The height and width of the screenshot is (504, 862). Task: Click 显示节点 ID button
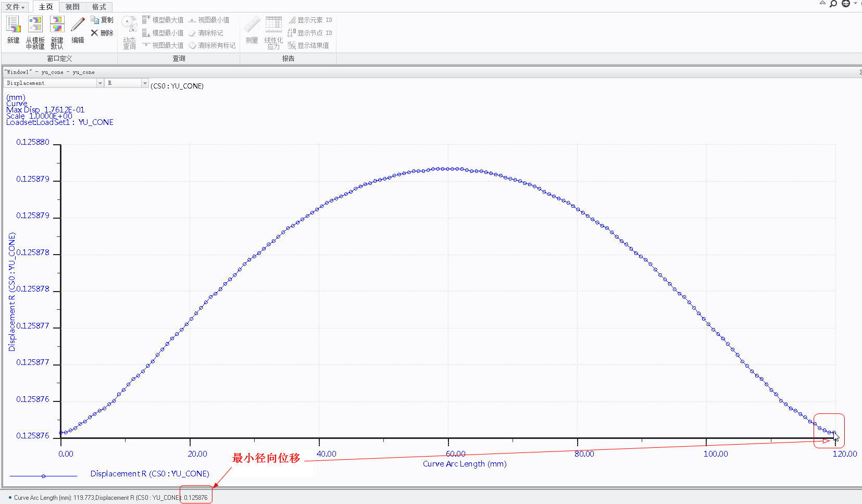coord(310,33)
